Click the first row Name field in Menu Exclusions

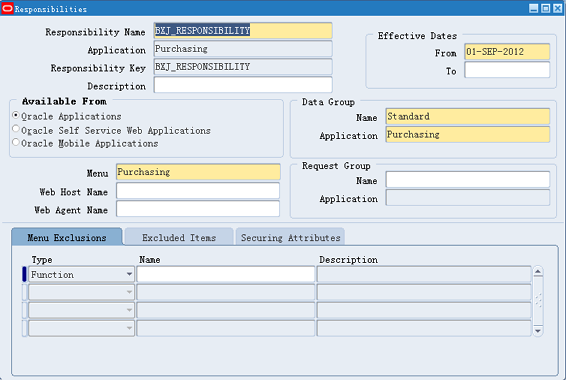[x=226, y=274]
